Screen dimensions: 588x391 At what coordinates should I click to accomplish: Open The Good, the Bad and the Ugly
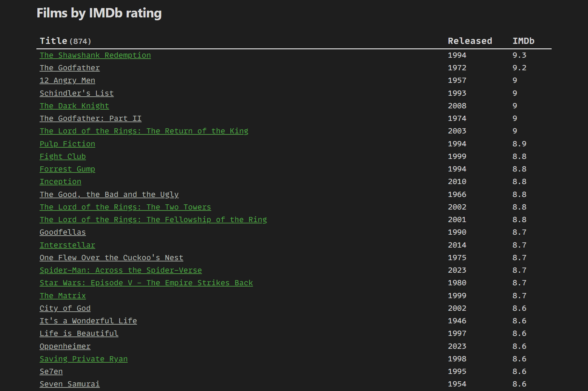[x=109, y=194]
